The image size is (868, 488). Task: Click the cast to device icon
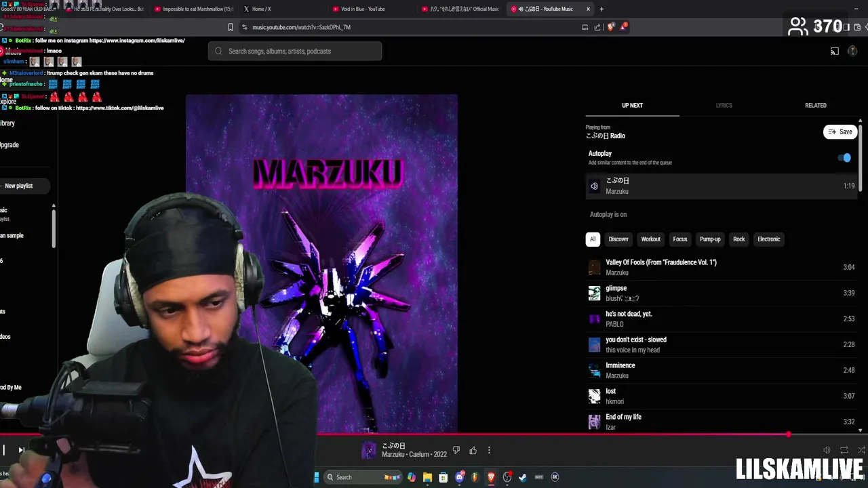coord(835,52)
